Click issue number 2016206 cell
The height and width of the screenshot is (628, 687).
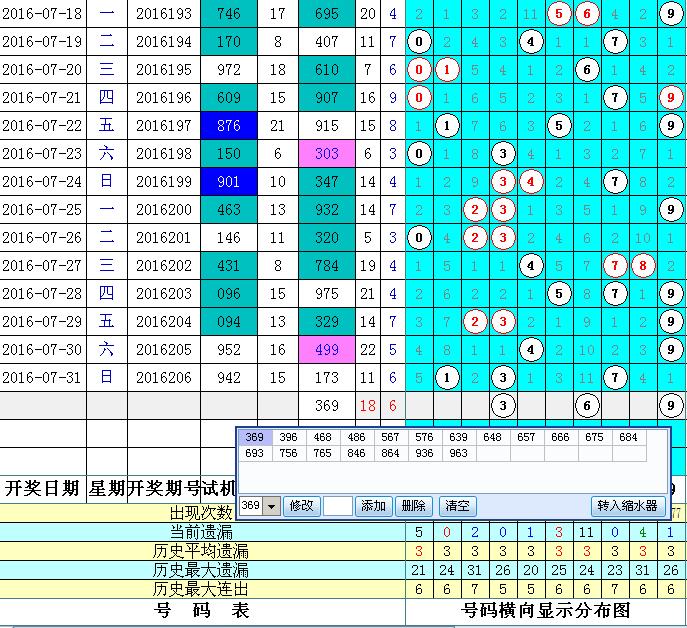click(163, 378)
